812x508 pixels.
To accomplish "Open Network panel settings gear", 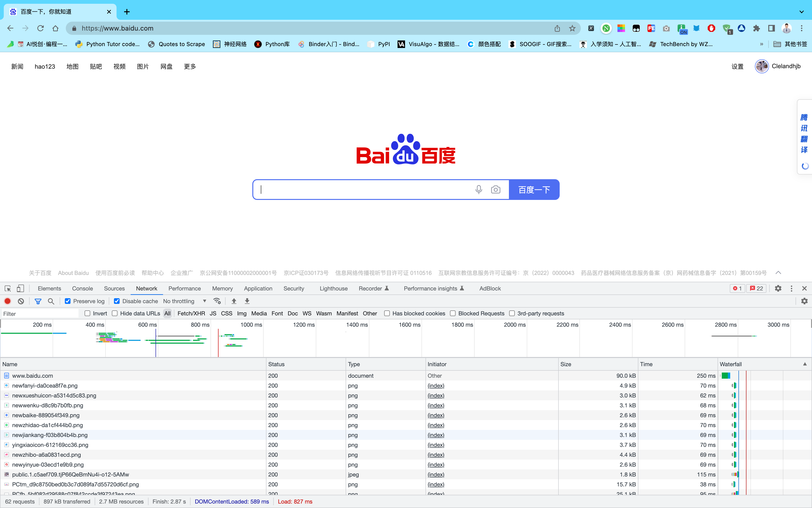I will click(x=804, y=301).
